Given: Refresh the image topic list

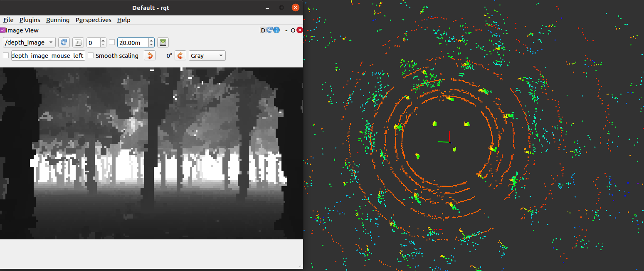Looking at the screenshot, I should [64, 42].
